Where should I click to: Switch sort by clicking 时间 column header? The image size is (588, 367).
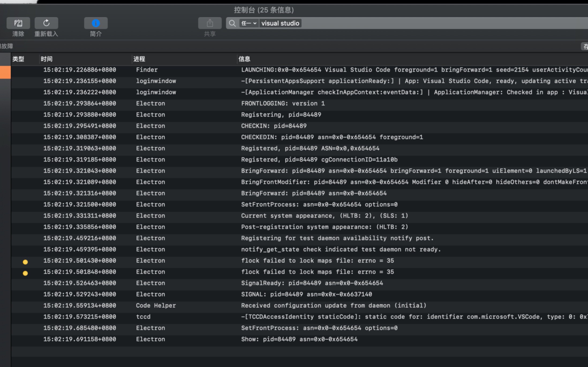coord(46,59)
